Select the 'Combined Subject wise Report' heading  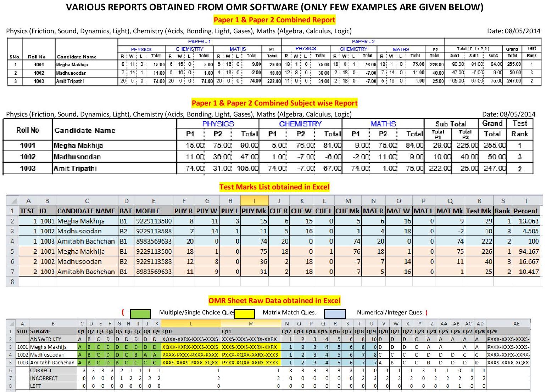tap(274, 103)
